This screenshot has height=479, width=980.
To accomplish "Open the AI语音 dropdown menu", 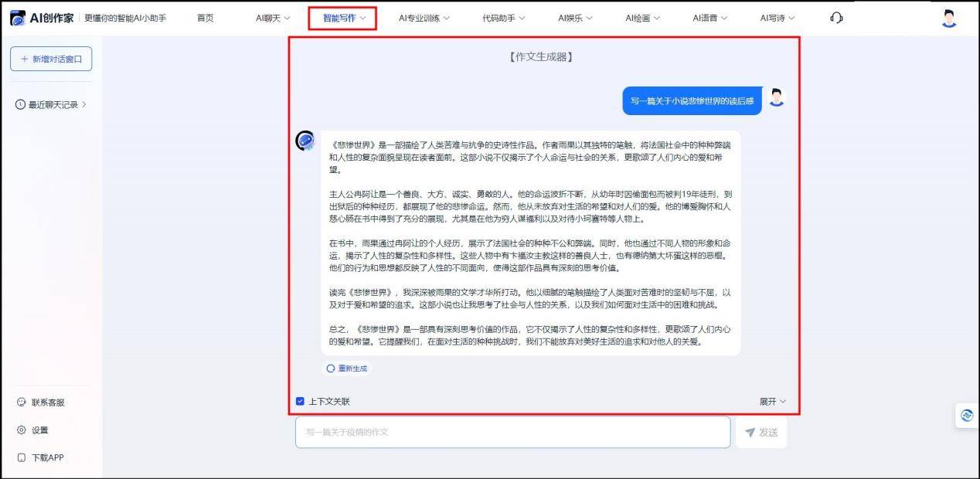I will coord(710,18).
